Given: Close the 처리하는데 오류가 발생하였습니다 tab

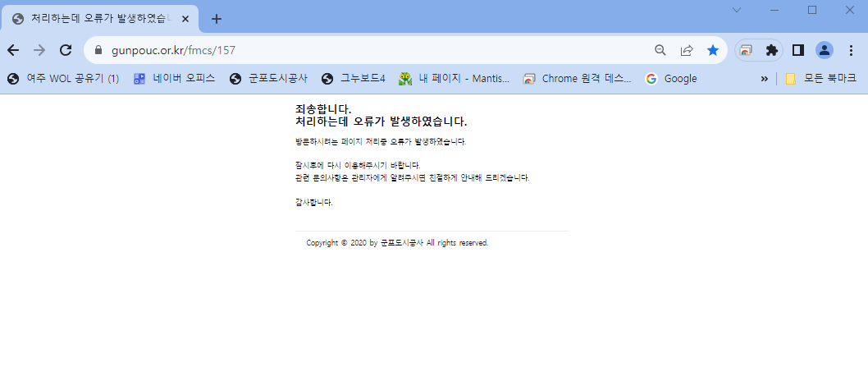Looking at the screenshot, I should (x=186, y=19).
